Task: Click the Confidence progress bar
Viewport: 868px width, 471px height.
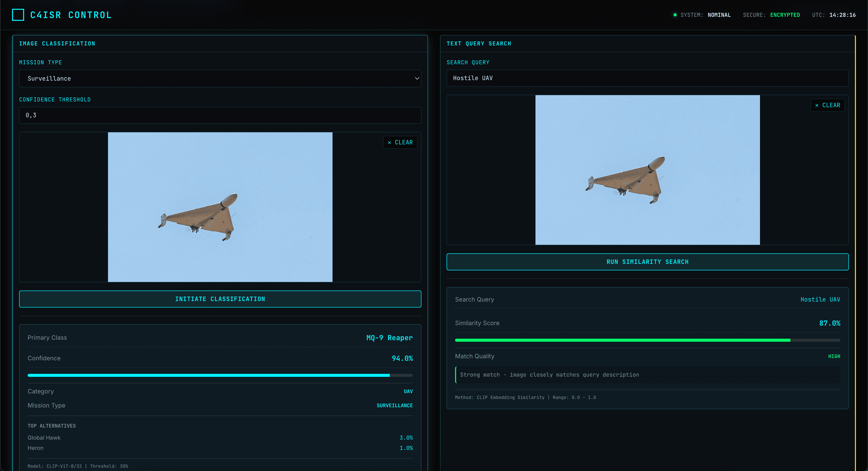Action: (220, 375)
